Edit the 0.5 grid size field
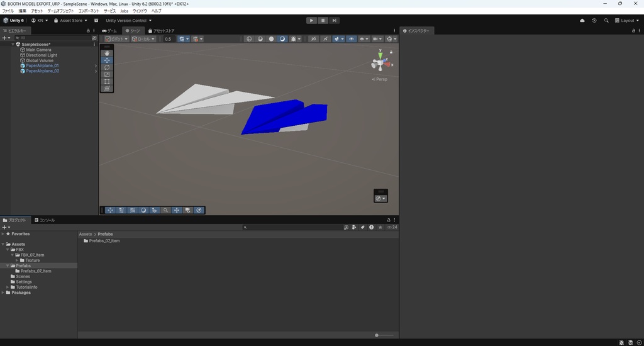The width and height of the screenshot is (644, 346). click(169, 39)
